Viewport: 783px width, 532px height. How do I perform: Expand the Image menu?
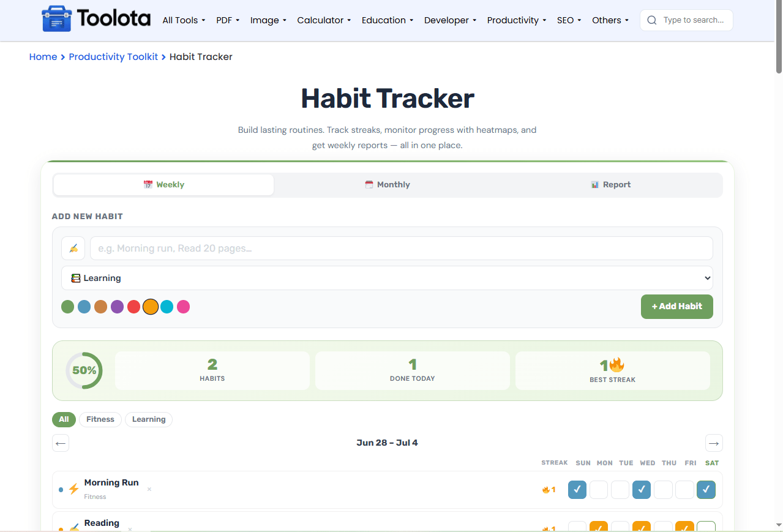(268, 20)
